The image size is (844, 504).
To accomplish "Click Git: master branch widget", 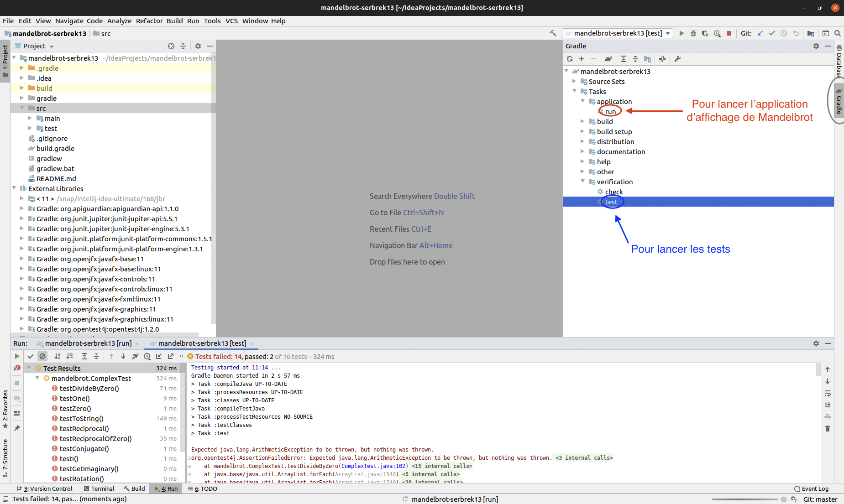I will tap(820, 499).
